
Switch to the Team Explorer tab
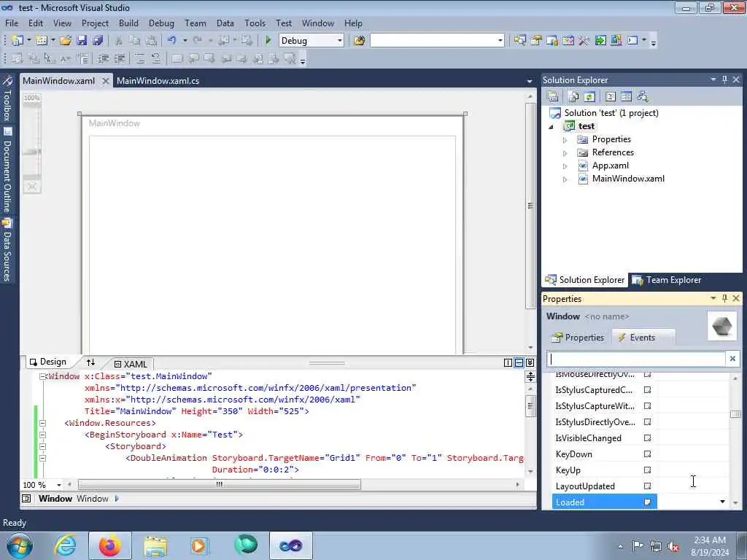point(667,280)
